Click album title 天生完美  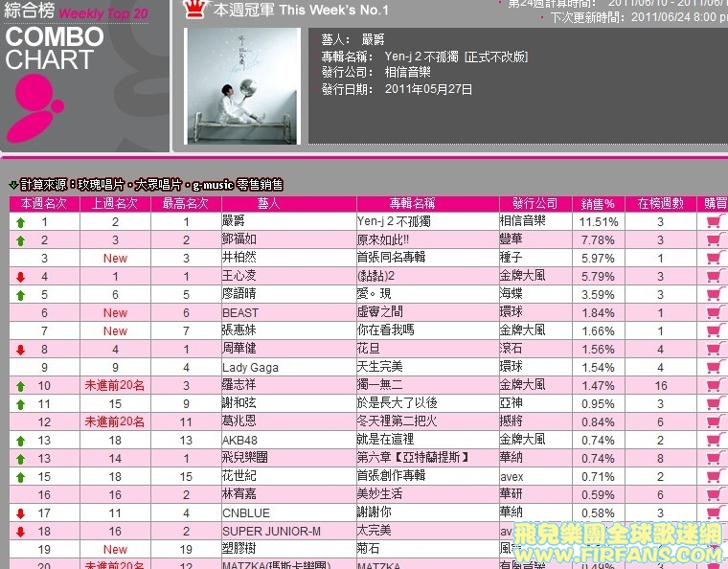379,366
